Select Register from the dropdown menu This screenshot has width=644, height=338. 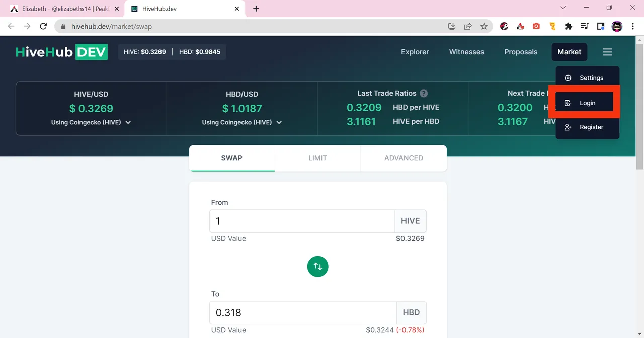coord(588,127)
